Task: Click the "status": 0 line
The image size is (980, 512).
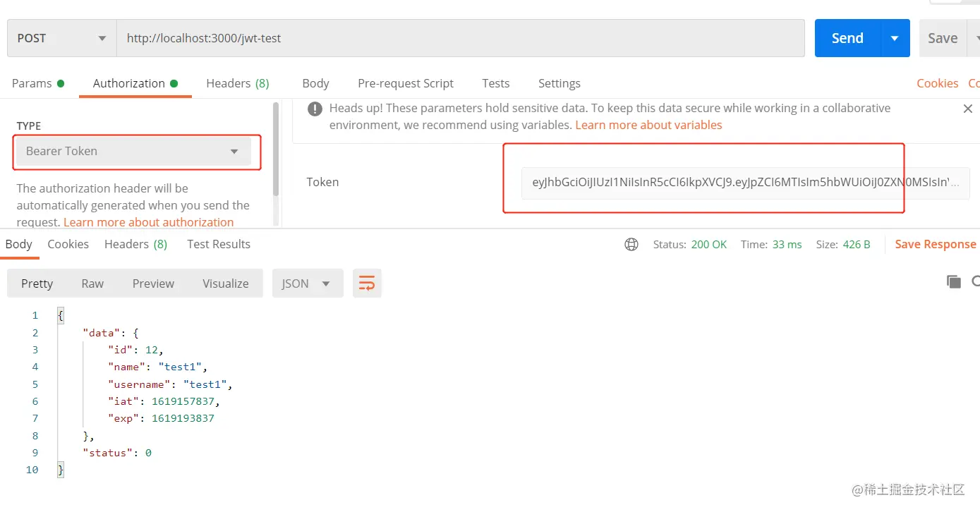Action: point(117,453)
